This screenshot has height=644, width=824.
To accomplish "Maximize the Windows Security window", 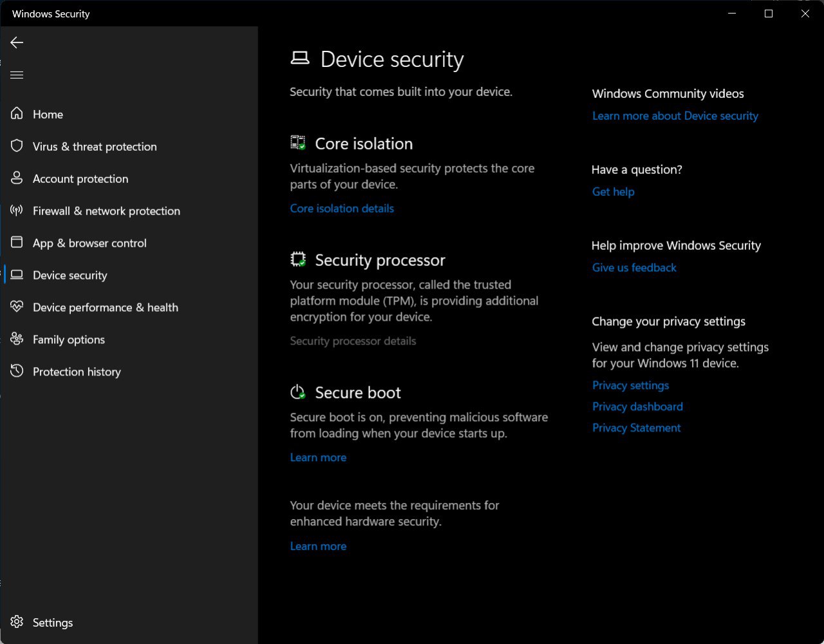I will (769, 14).
